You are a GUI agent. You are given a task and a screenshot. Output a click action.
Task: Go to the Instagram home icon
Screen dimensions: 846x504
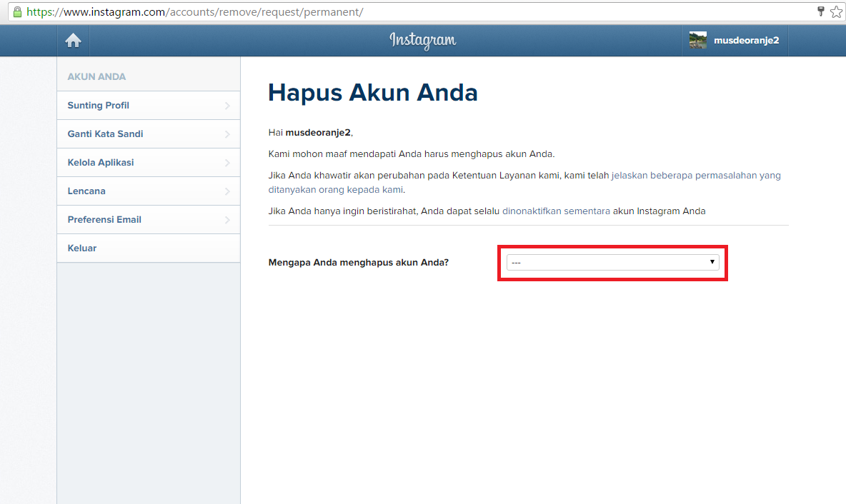pyautogui.click(x=73, y=41)
